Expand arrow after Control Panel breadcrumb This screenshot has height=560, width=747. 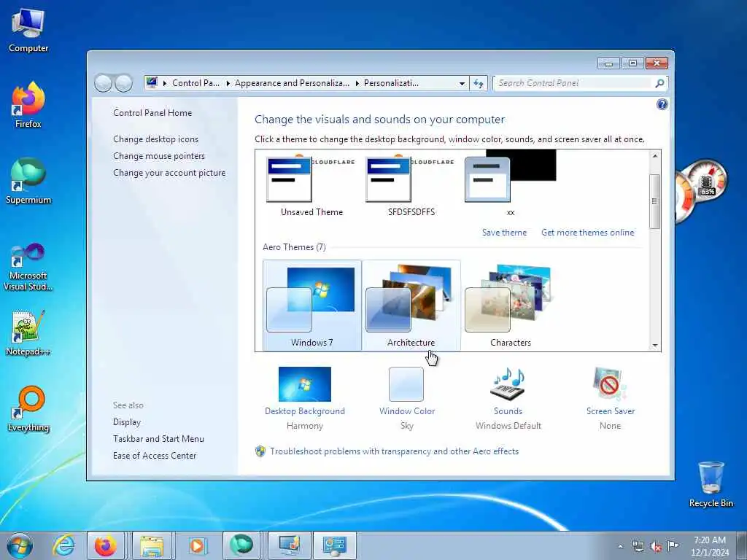click(x=228, y=83)
